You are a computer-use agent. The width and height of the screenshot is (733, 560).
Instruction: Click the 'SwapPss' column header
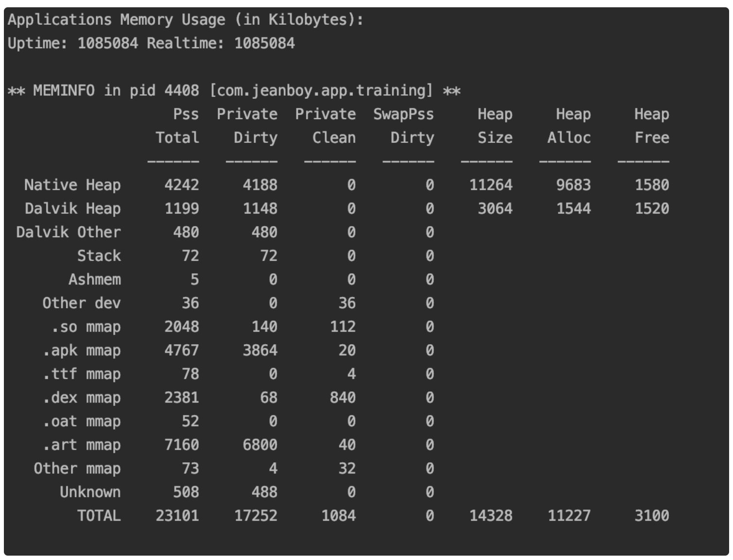click(x=403, y=114)
